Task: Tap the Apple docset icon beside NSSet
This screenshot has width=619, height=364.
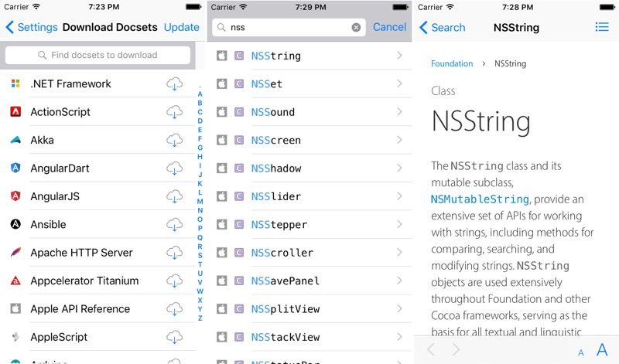Action: point(222,83)
